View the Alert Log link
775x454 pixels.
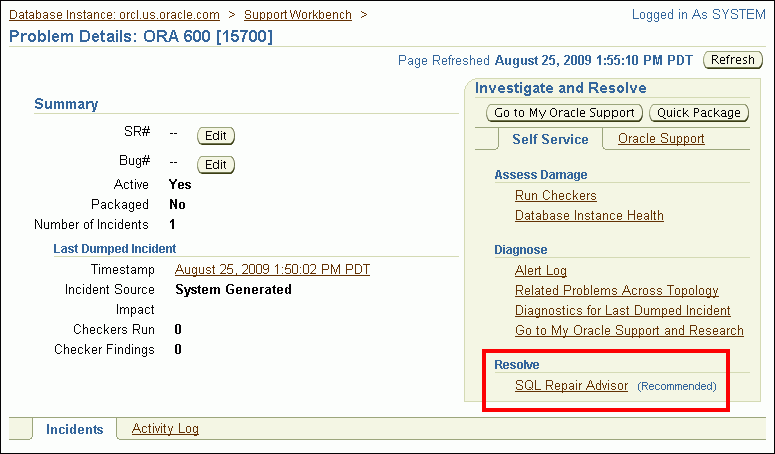[540, 270]
